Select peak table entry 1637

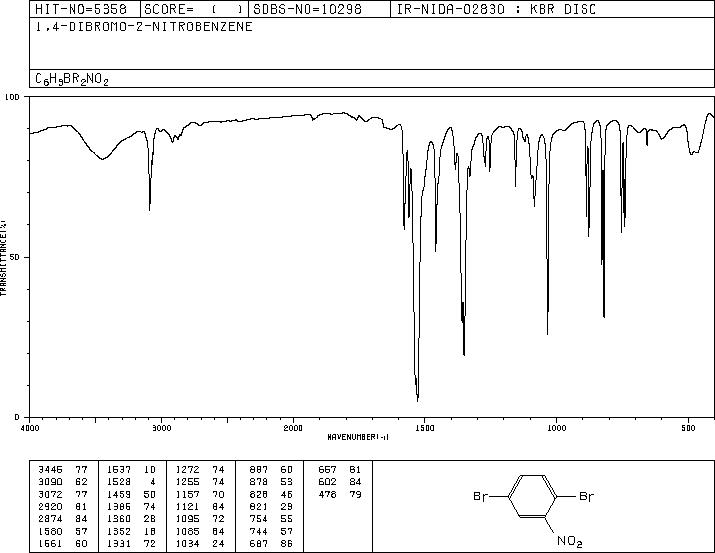coord(119,470)
